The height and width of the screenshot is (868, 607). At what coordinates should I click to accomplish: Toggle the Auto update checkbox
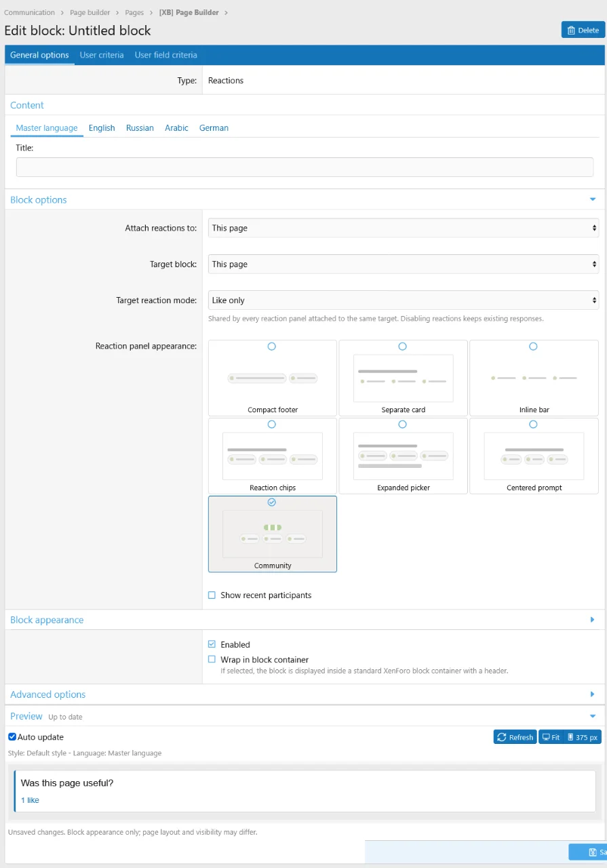pos(12,736)
